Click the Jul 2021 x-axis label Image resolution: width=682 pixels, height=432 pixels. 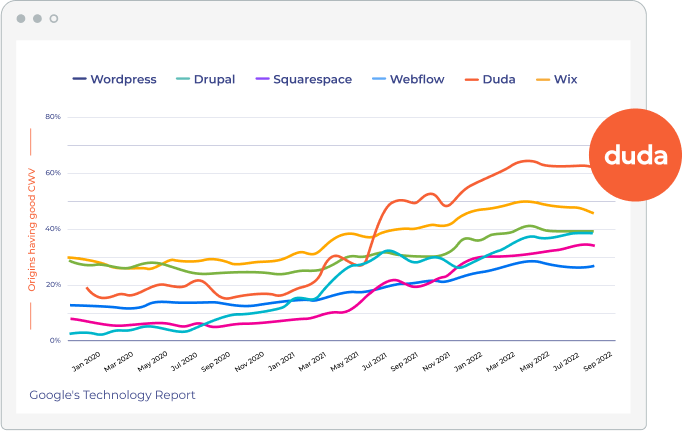(375, 361)
